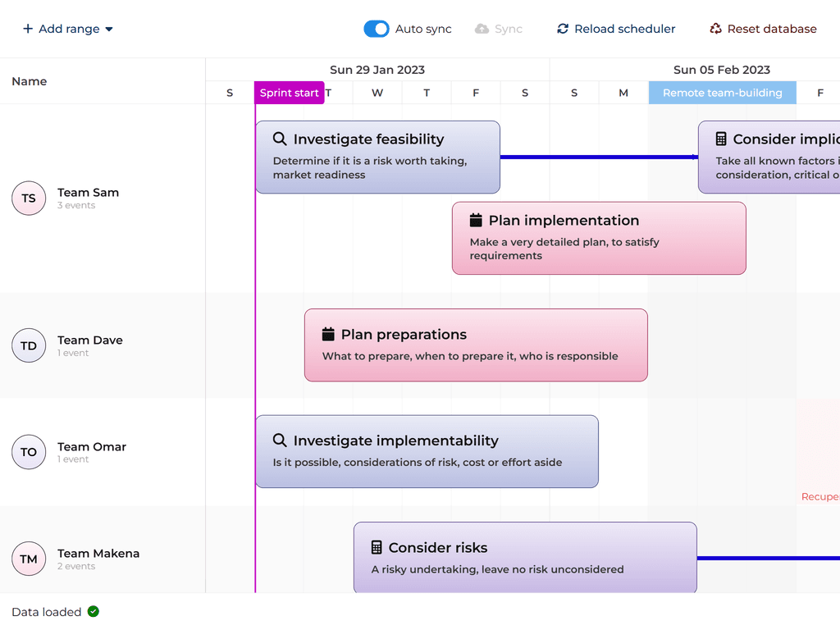The image size is (840, 630).
Task: Click the calendar icon on Plan implementation
Action: [476, 221]
